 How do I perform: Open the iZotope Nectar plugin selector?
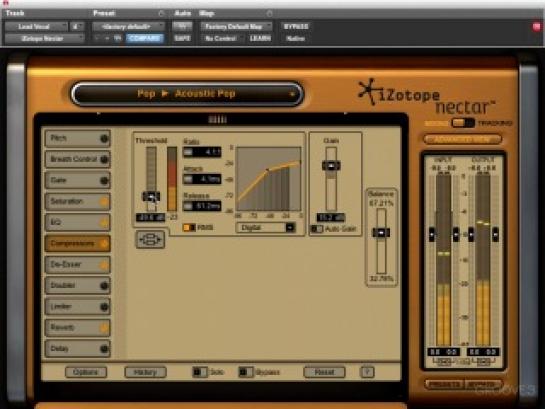[44, 38]
